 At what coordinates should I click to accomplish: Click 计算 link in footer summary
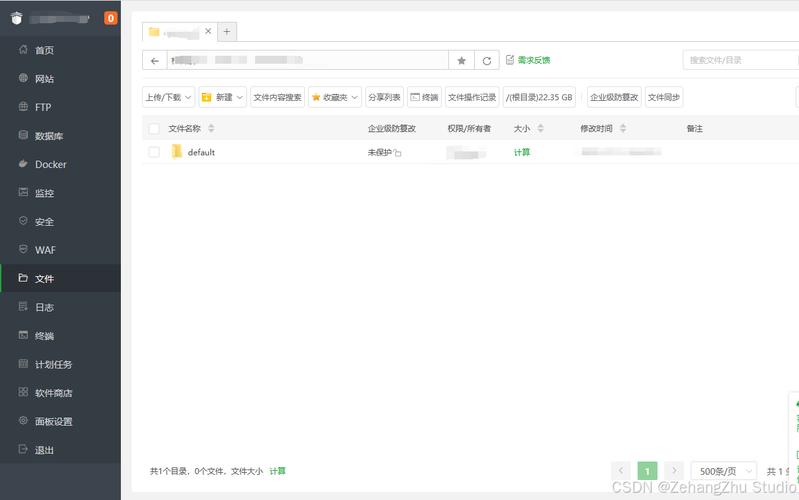(x=278, y=471)
